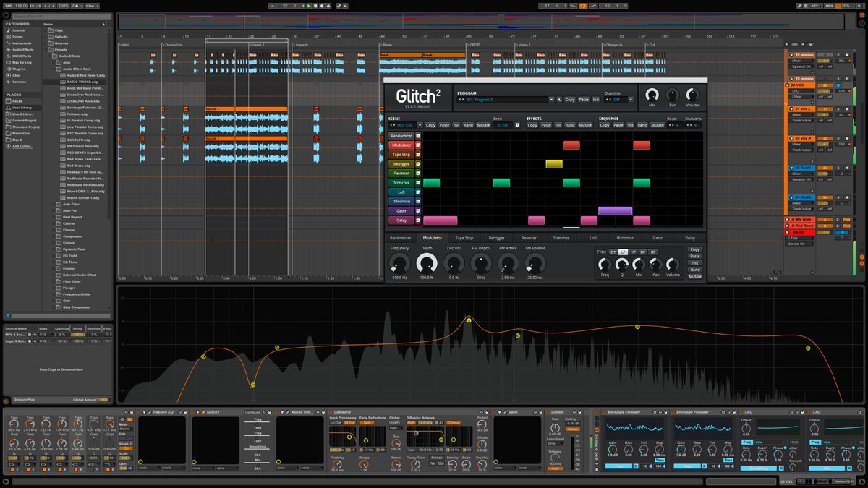Click the Scene Mutate button
The image size is (868, 488).
(x=483, y=125)
